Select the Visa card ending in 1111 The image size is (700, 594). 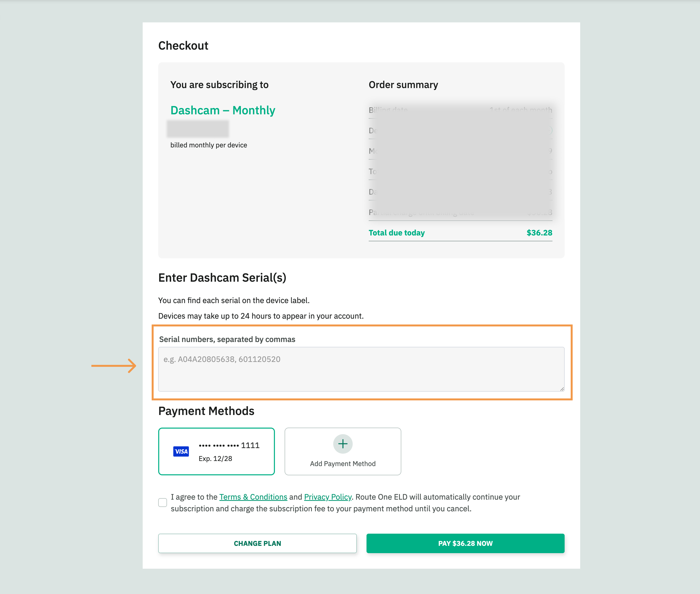[x=216, y=451]
